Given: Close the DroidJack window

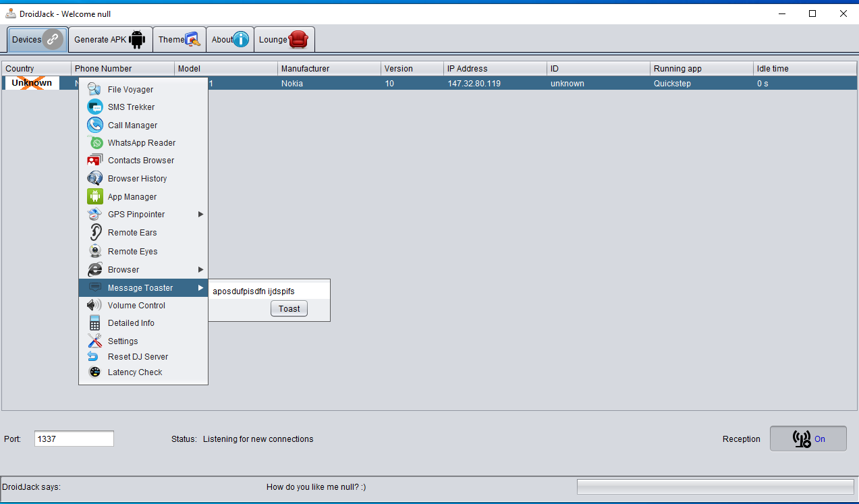Looking at the screenshot, I should point(843,13).
